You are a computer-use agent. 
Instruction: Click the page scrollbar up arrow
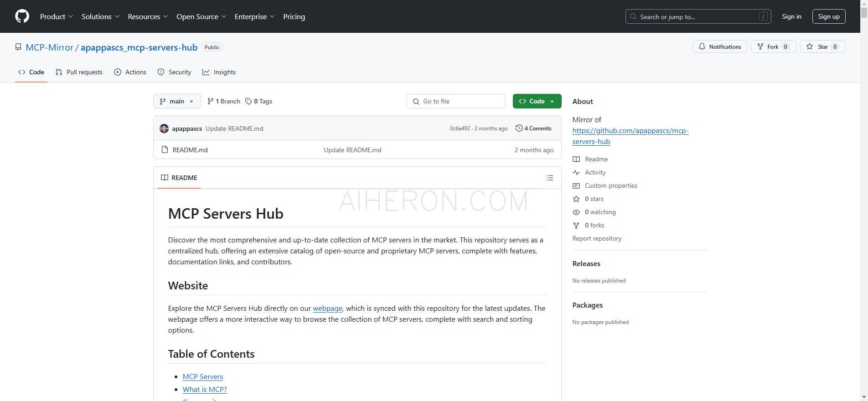[x=864, y=4]
